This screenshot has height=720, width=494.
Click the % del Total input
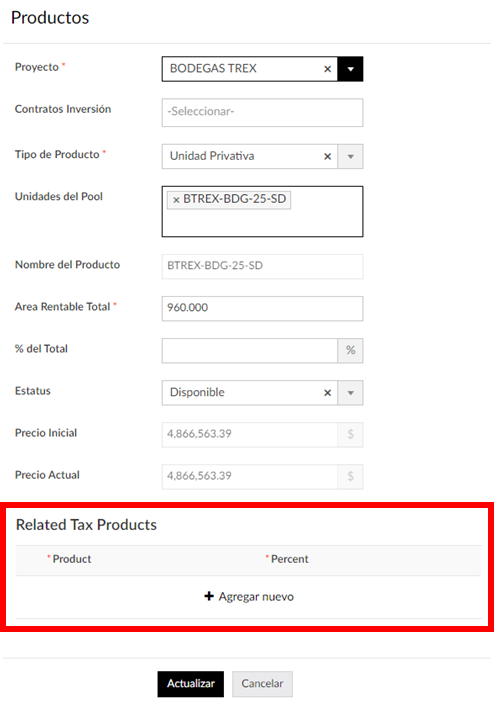point(250,350)
